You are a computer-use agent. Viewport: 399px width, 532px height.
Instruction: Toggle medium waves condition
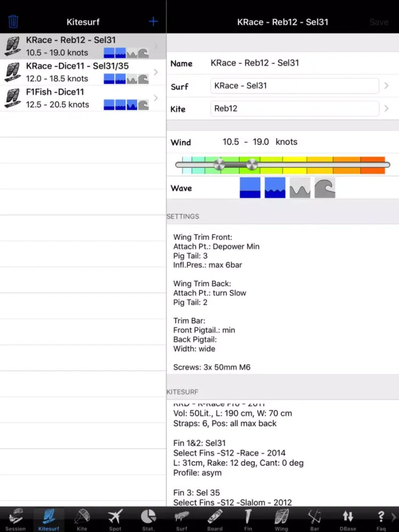click(300, 188)
